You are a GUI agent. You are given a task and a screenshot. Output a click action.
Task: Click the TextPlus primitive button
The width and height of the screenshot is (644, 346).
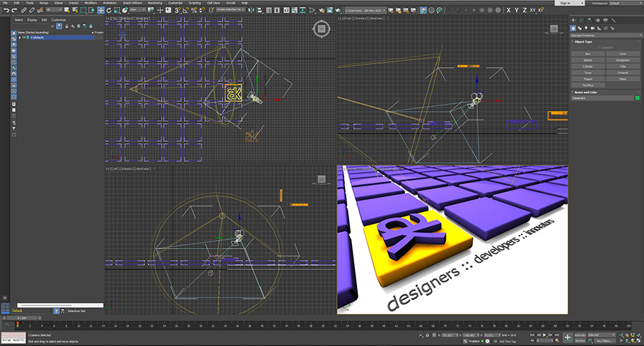pos(587,85)
